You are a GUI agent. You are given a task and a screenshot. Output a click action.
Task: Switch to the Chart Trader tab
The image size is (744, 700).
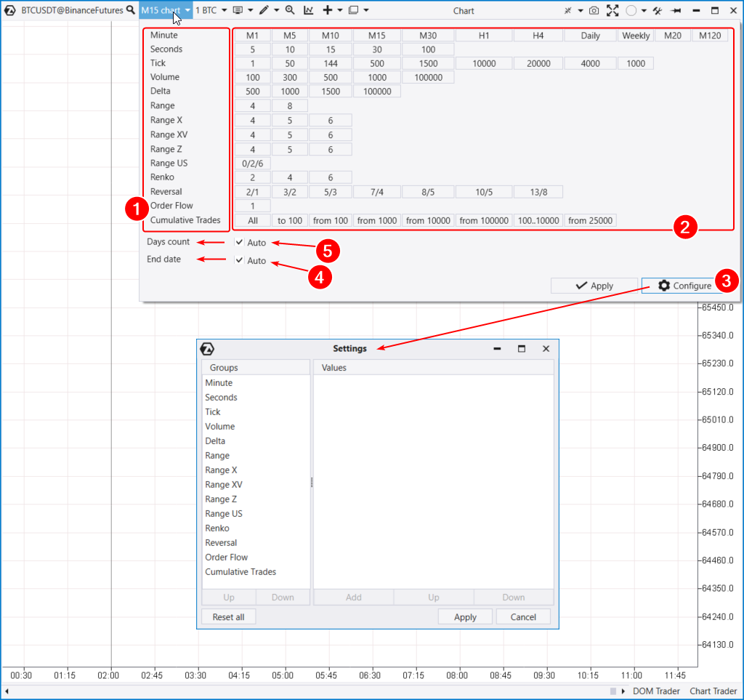pos(713,691)
